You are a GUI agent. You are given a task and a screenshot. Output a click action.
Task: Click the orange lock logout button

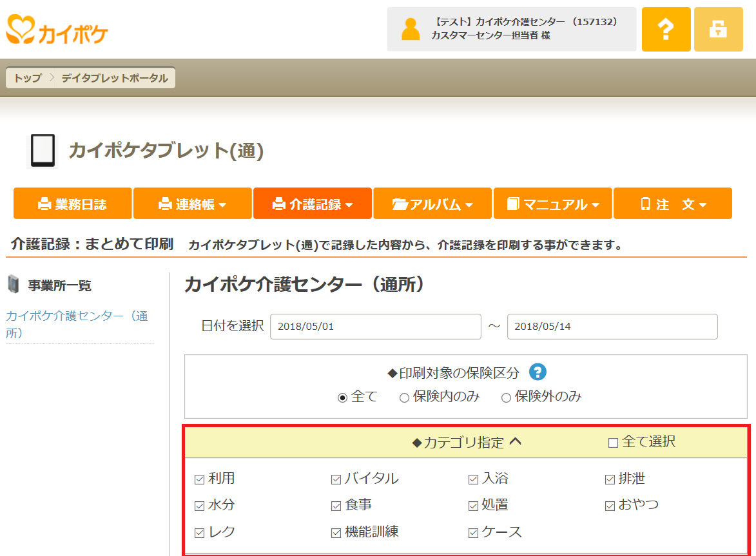tap(718, 30)
